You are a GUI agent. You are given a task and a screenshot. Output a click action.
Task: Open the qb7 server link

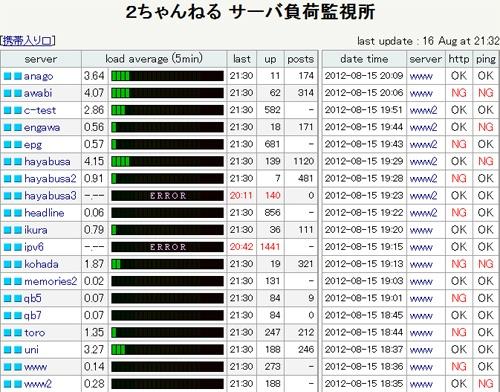tap(33, 316)
